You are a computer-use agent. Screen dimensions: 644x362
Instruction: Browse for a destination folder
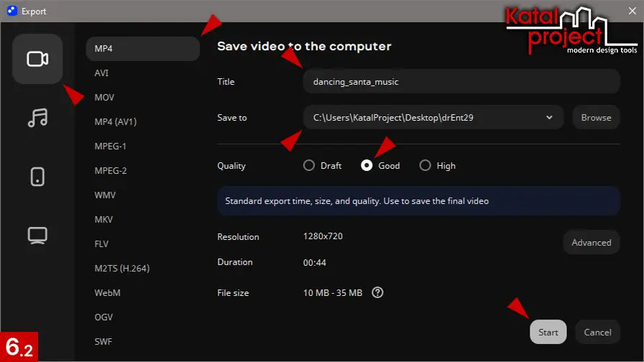(x=596, y=118)
